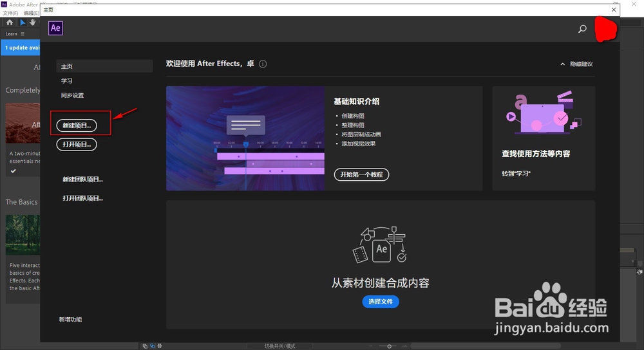Image resolution: width=644 pixels, height=350 pixels.
Task: Click the green forest thumbnail under The Basics
Action: pos(23,235)
